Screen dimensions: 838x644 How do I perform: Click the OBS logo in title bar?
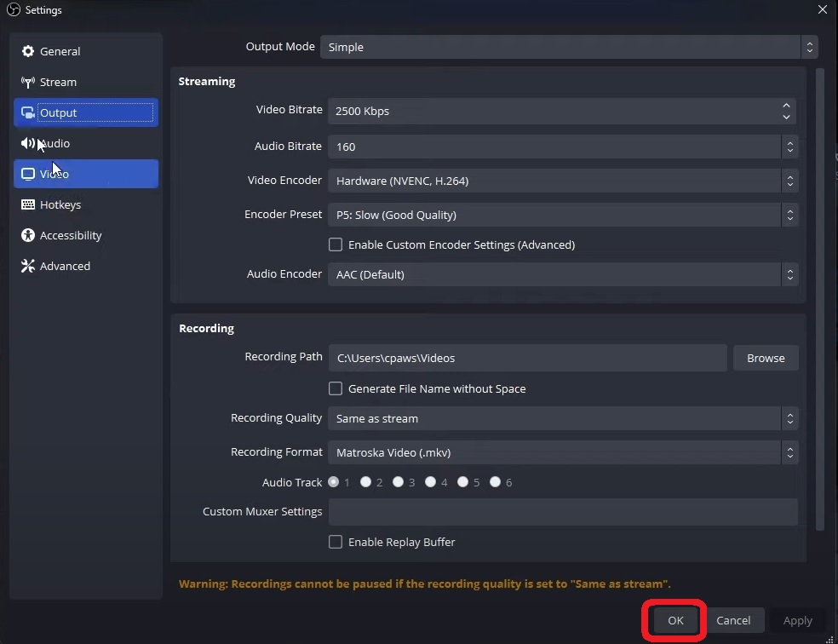14,9
